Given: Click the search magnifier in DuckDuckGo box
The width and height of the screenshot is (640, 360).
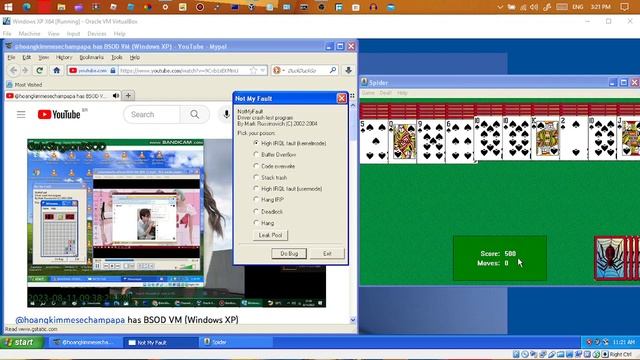Looking at the screenshot, I should click(333, 70).
